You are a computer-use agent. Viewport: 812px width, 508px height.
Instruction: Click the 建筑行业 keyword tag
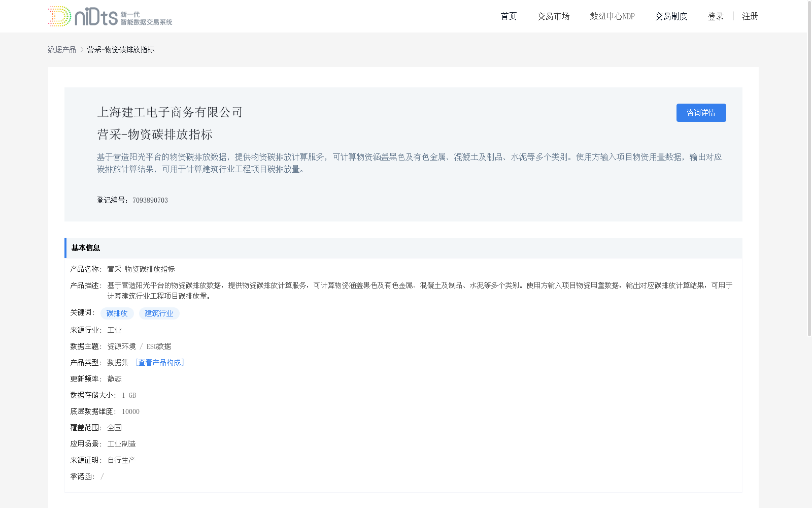click(159, 313)
